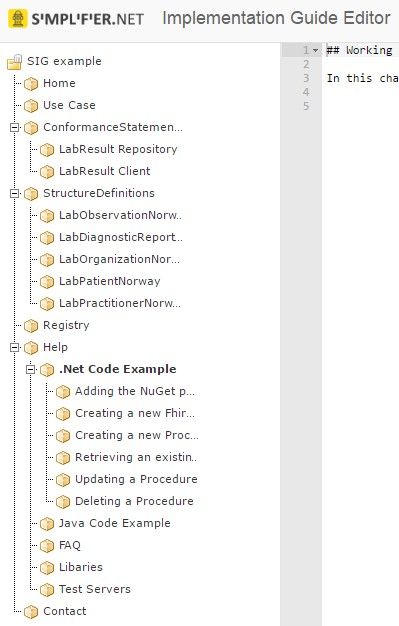The width and height of the screenshot is (399, 626).
Task: Open the Use Case page
Action: click(x=69, y=105)
